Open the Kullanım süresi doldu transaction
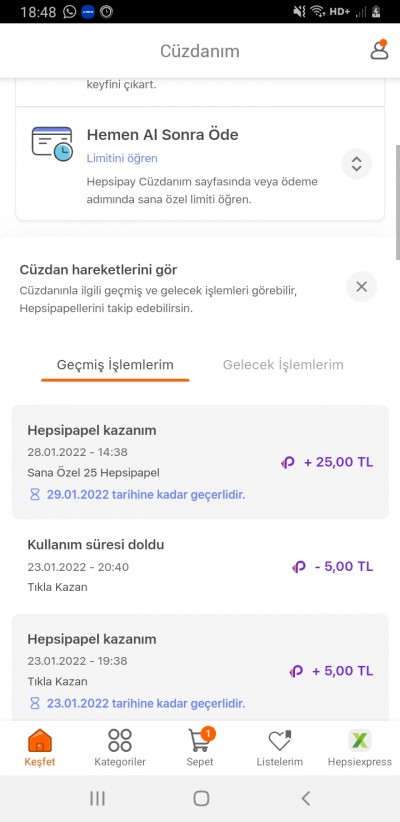 click(200, 567)
